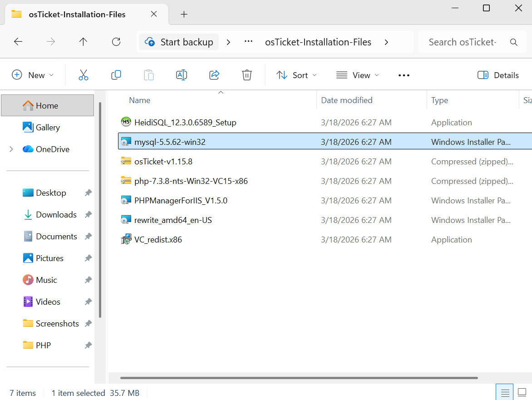Click the VC_redist.x86 application icon

click(x=126, y=239)
